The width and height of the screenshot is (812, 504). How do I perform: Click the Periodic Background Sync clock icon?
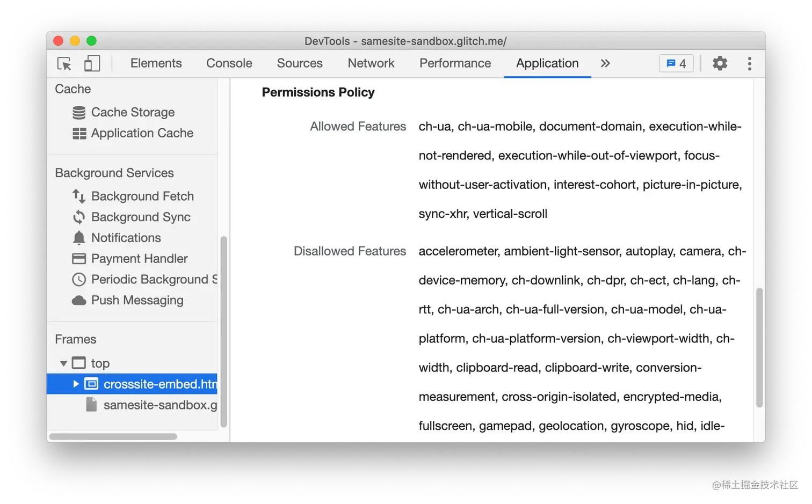(79, 280)
